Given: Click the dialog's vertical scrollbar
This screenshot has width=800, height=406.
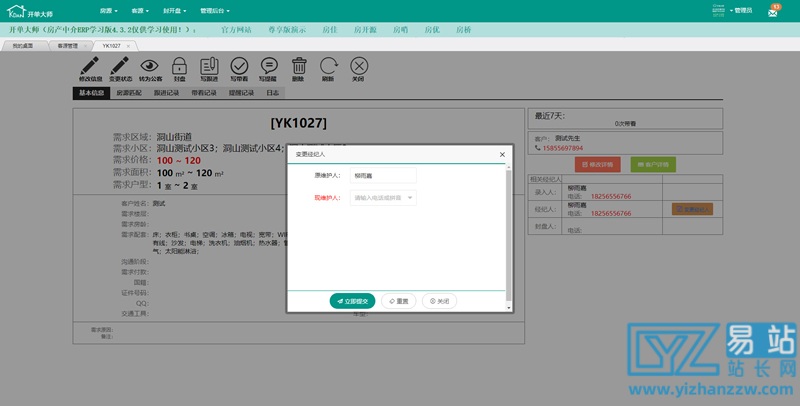Looking at the screenshot, I should (x=508, y=235).
